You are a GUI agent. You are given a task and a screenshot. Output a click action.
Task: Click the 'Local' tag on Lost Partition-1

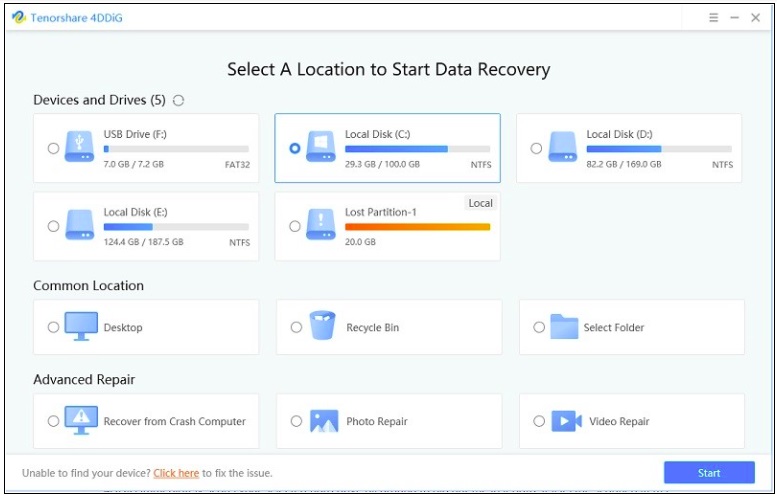click(480, 203)
